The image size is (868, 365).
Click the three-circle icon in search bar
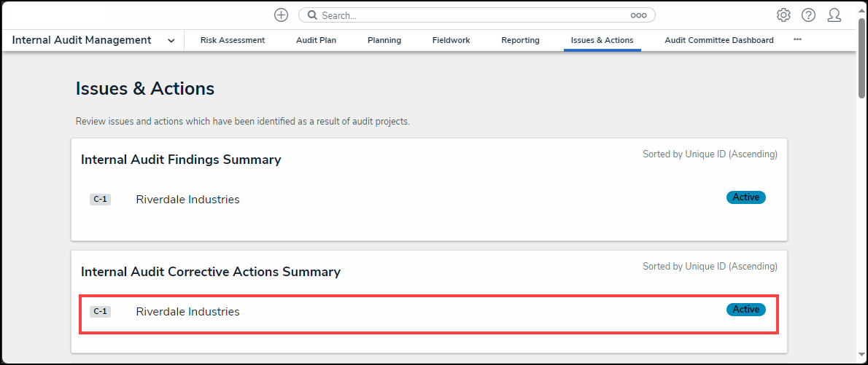pos(638,15)
